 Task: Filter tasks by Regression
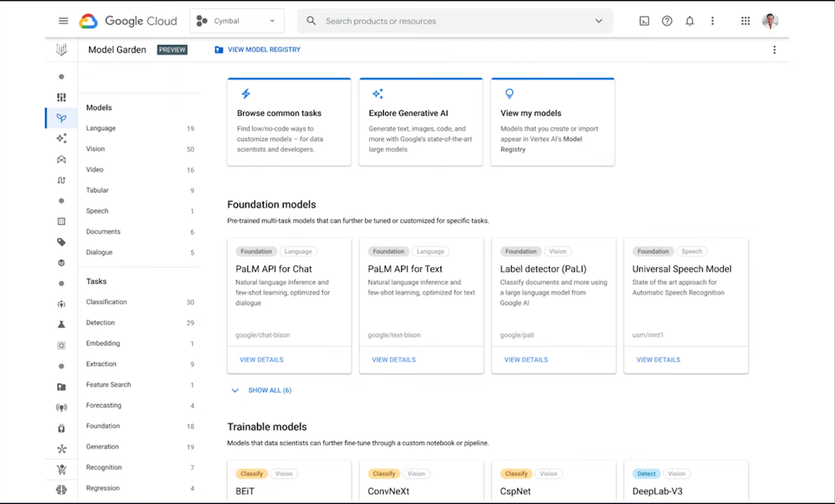click(x=140, y=488)
